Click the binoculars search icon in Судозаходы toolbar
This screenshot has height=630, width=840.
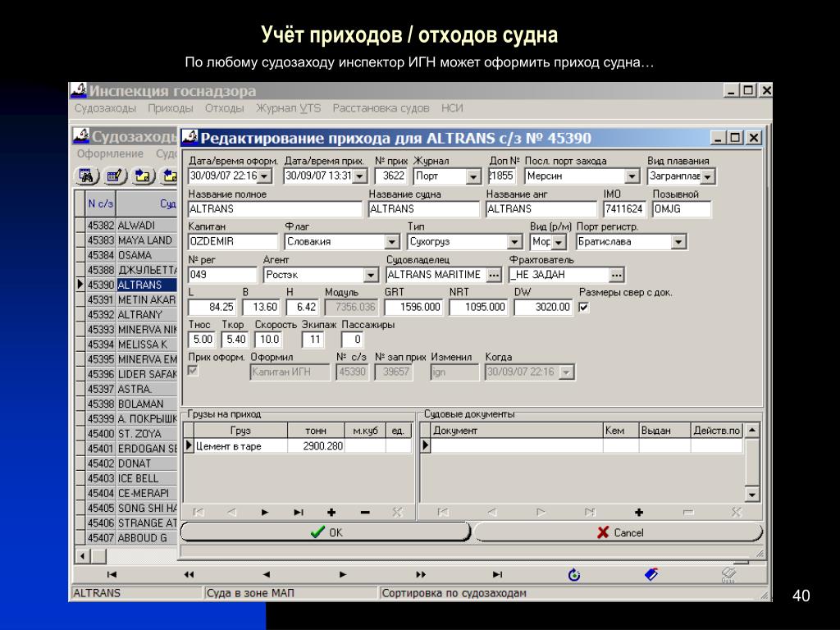87,176
